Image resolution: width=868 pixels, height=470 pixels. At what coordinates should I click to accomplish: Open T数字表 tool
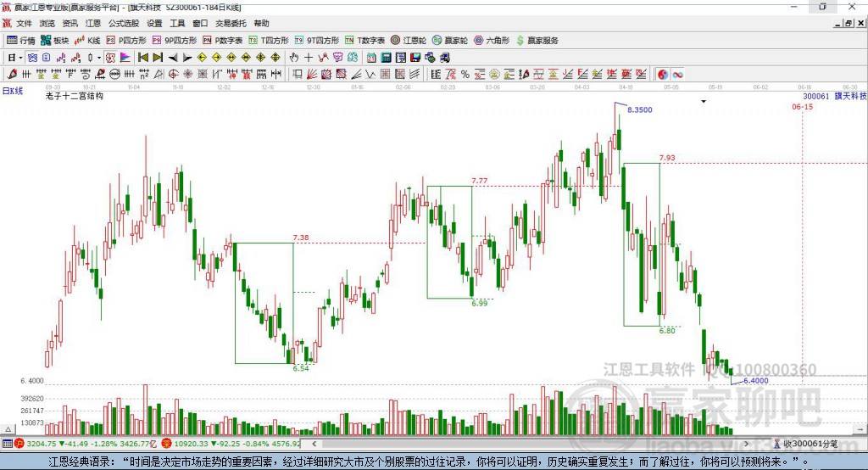[x=364, y=41]
